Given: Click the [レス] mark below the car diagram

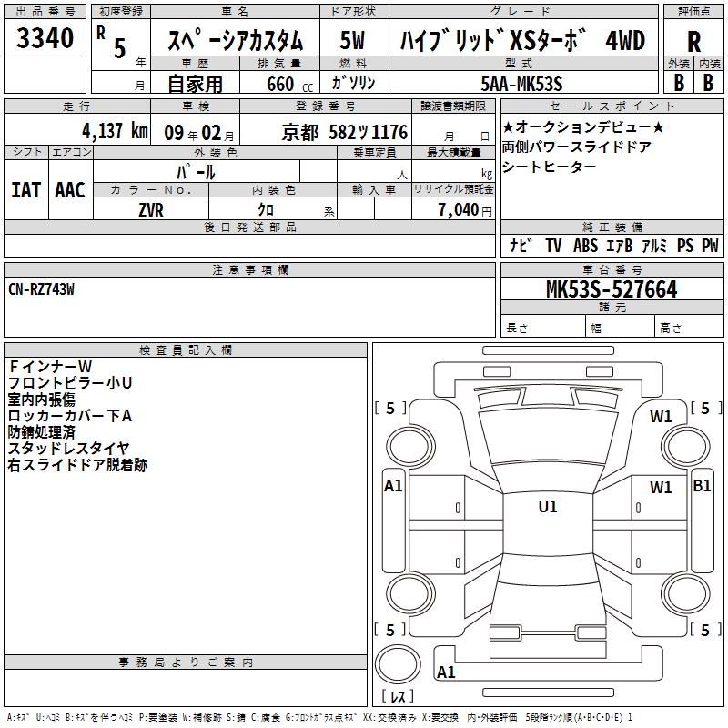Looking at the screenshot, I should 397,696.
